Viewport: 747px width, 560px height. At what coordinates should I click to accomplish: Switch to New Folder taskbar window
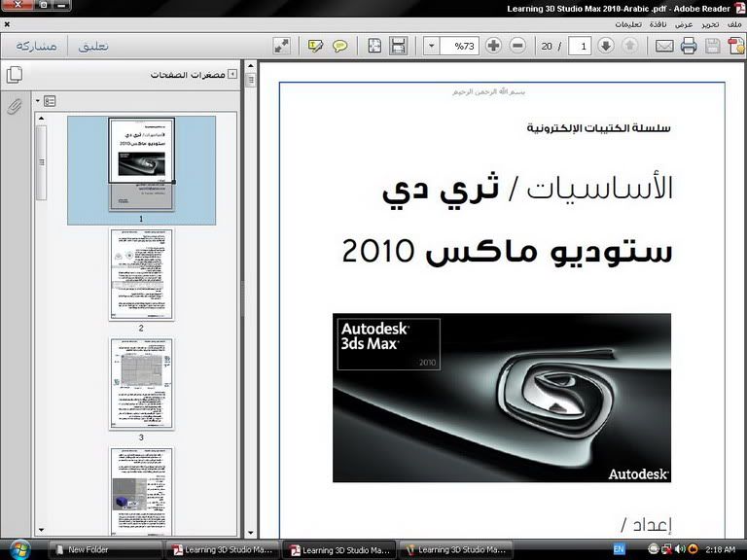pos(104,549)
